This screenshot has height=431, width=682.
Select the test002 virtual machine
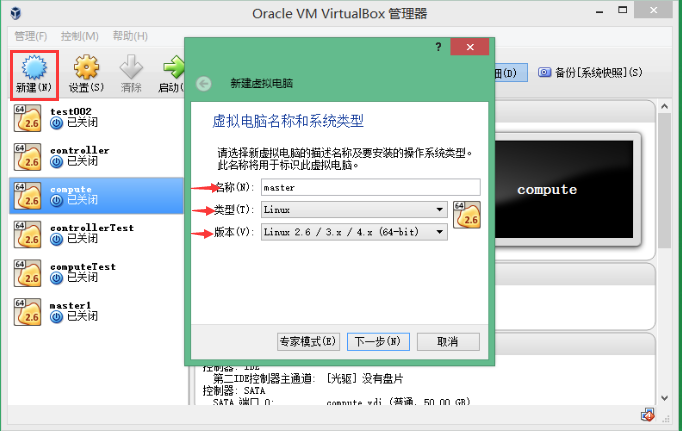[x=96, y=118]
